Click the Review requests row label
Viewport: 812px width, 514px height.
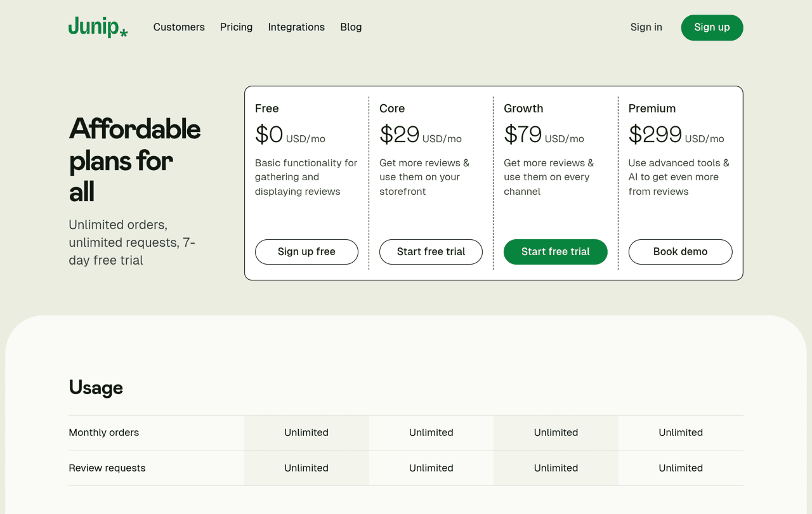pyautogui.click(x=107, y=468)
